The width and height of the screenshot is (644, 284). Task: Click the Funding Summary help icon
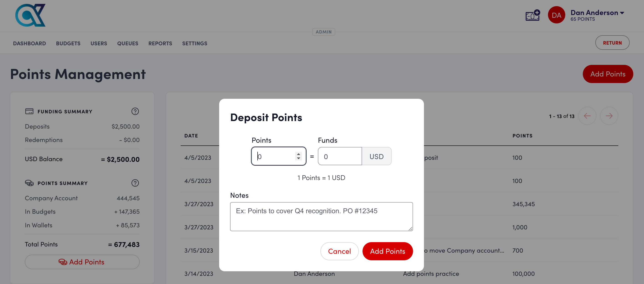[135, 112]
